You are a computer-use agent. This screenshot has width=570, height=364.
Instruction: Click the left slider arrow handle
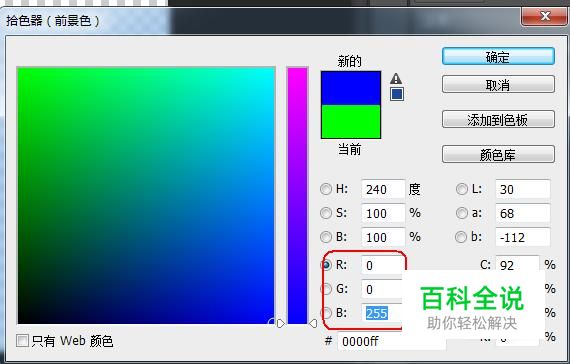point(281,323)
